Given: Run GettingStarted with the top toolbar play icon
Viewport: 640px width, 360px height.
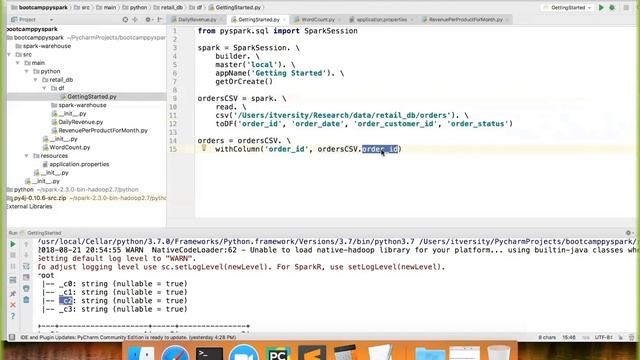Looking at the screenshot, I should (x=601, y=8).
